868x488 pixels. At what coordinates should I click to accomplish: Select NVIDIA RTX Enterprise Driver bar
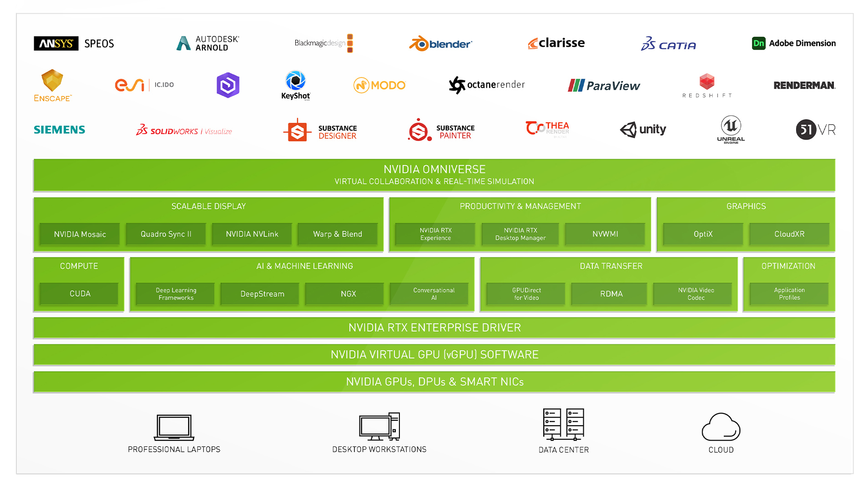(434, 327)
